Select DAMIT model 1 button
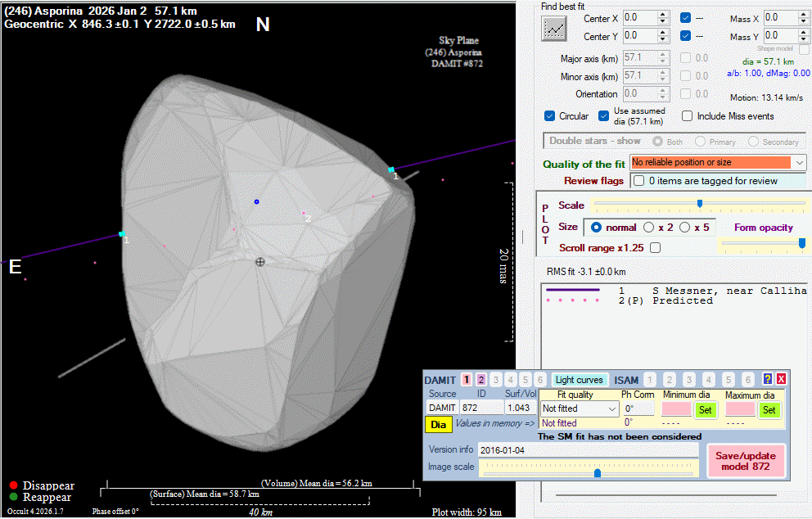The width and height of the screenshot is (812, 519). 466,380
